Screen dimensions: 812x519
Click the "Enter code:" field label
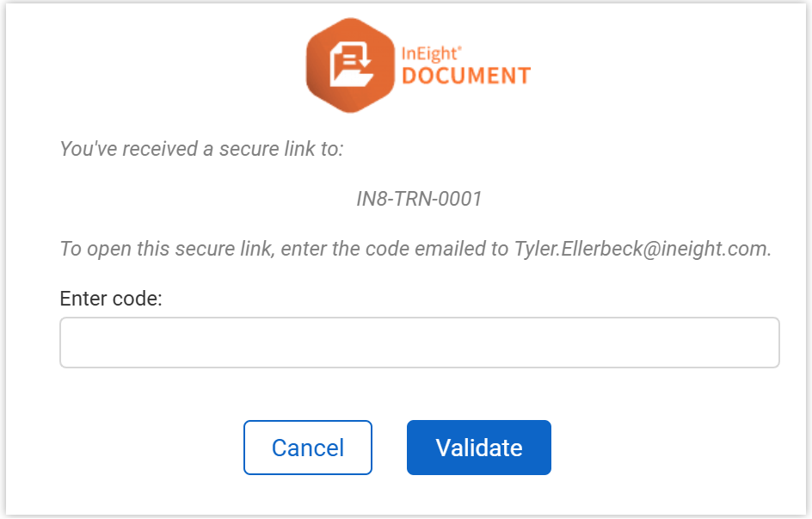coord(111,299)
